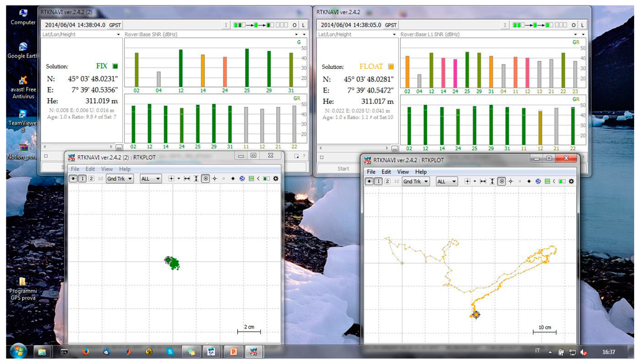Open TeamViewer desktop shortcut
The image size is (636, 364).
(x=22, y=118)
